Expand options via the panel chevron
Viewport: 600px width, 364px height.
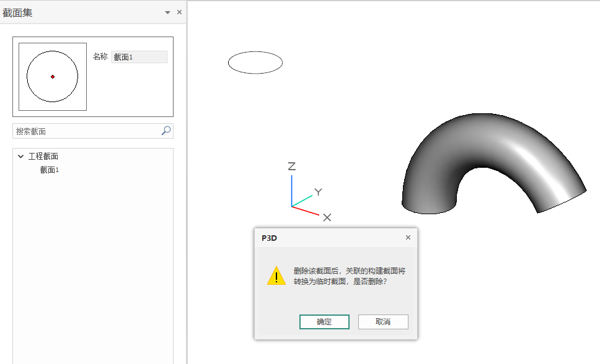coord(167,12)
